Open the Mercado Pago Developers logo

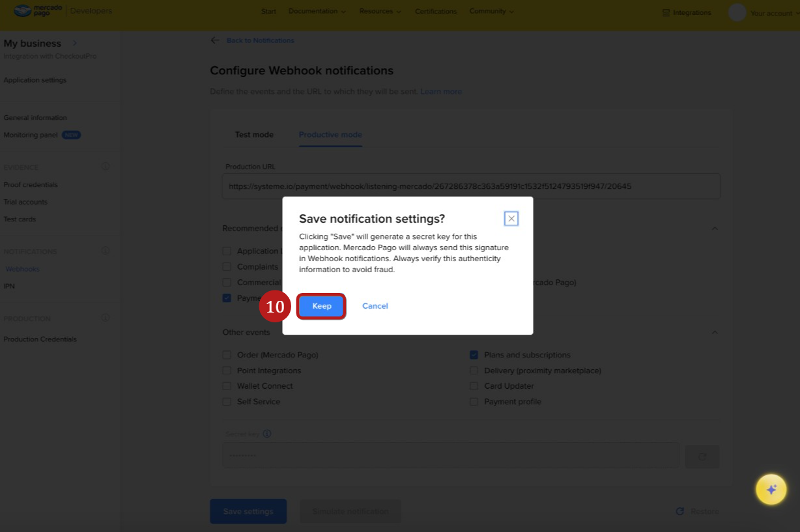pos(63,11)
